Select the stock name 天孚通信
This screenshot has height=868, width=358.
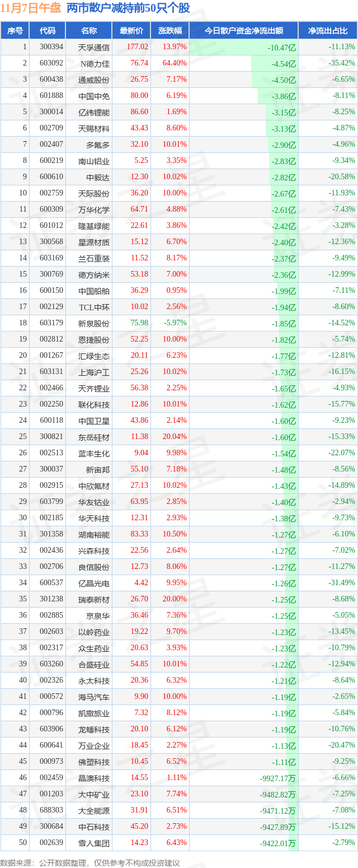click(x=94, y=47)
